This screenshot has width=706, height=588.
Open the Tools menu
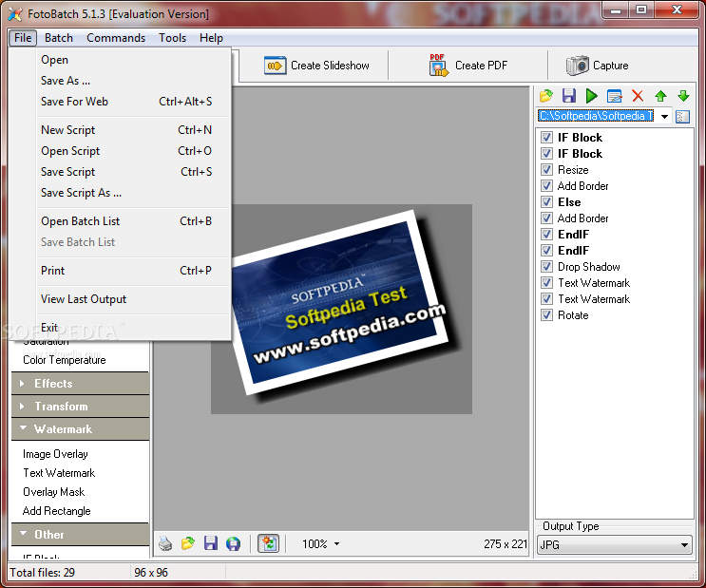pyautogui.click(x=172, y=38)
